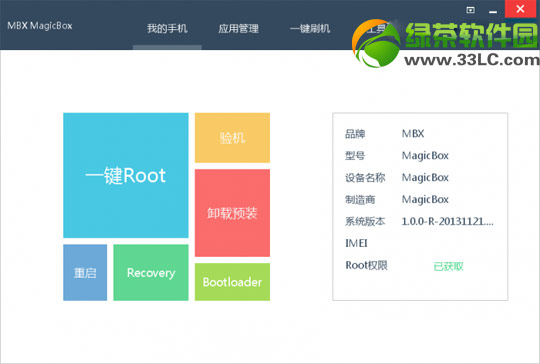Open the 我的手机 tab
The width and height of the screenshot is (540, 364).
pyautogui.click(x=167, y=28)
